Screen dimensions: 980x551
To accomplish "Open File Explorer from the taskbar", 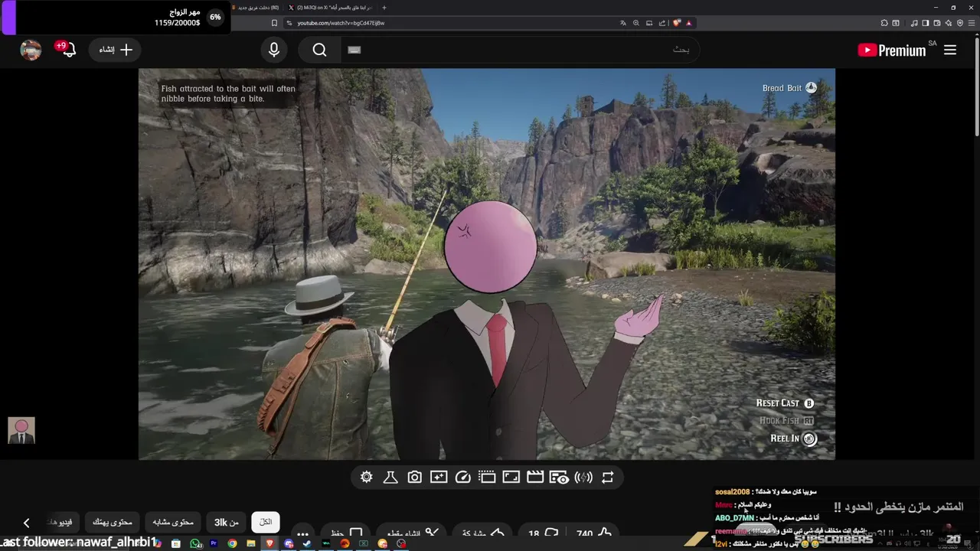I will pyautogui.click(x=251, y=543).
